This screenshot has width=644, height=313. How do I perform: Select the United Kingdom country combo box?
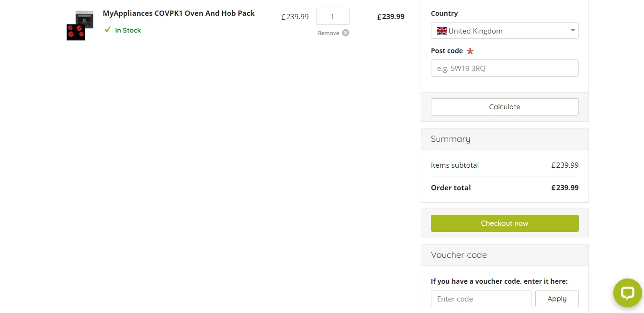point(505,31)
